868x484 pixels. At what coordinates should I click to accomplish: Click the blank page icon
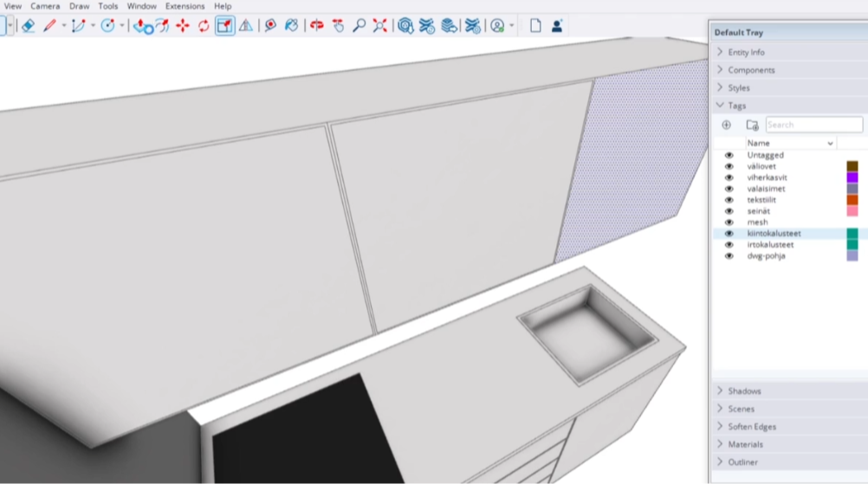click(535, 25)
